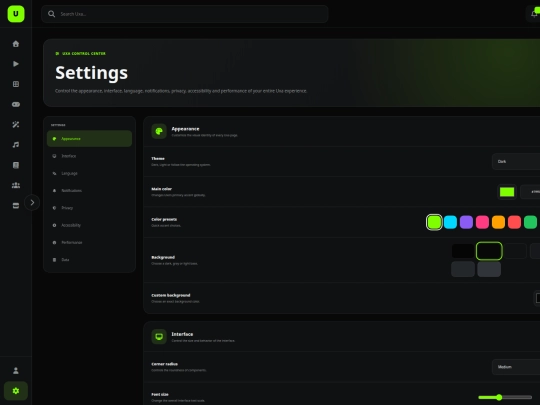Expand the sidebar with the chevron arrow
This screenshot has height=405, width=540.
pyautogui.click(x=32, y=202)
